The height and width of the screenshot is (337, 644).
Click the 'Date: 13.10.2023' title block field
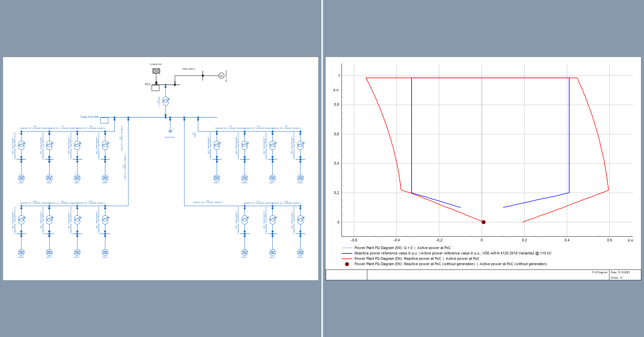tap(620, 272)
